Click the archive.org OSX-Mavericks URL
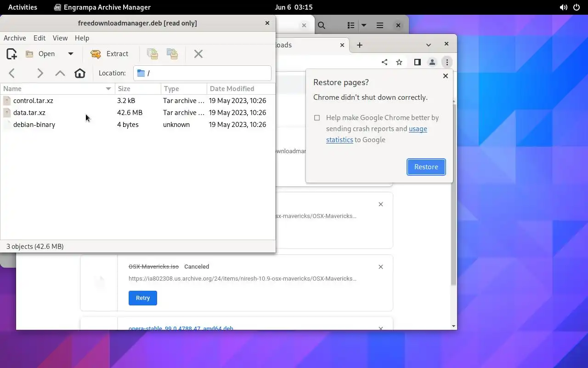This screenshot has height=368, width=588. click(x=243, y=279)
